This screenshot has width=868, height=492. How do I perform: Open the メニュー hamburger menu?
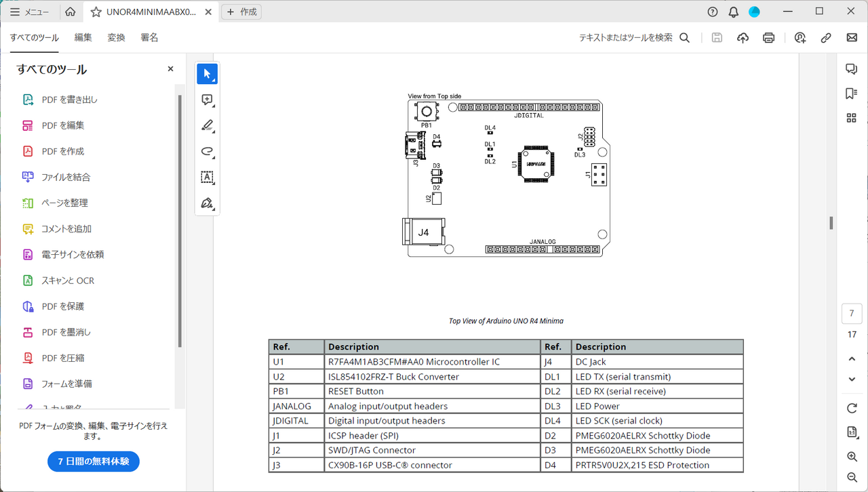29,12
